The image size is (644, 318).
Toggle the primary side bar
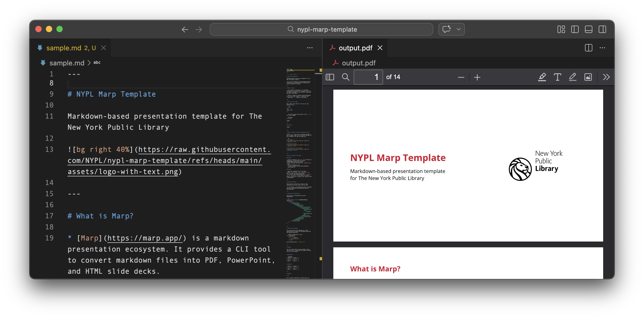575,29
